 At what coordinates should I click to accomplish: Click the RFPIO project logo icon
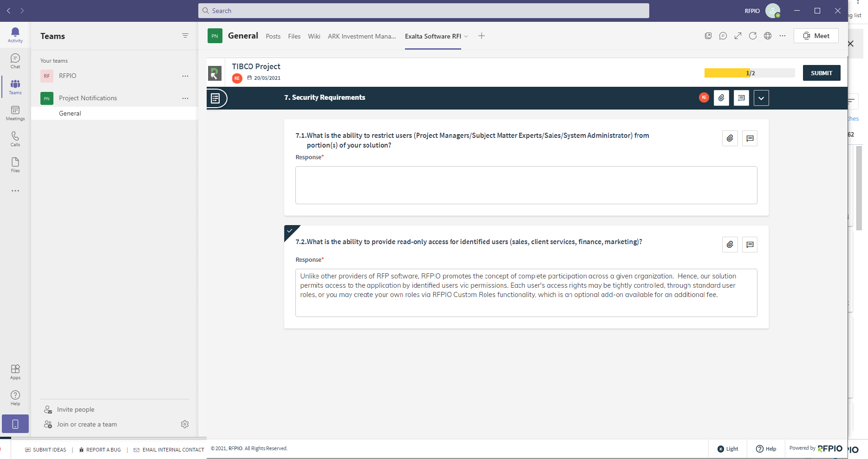click(215, 73)
